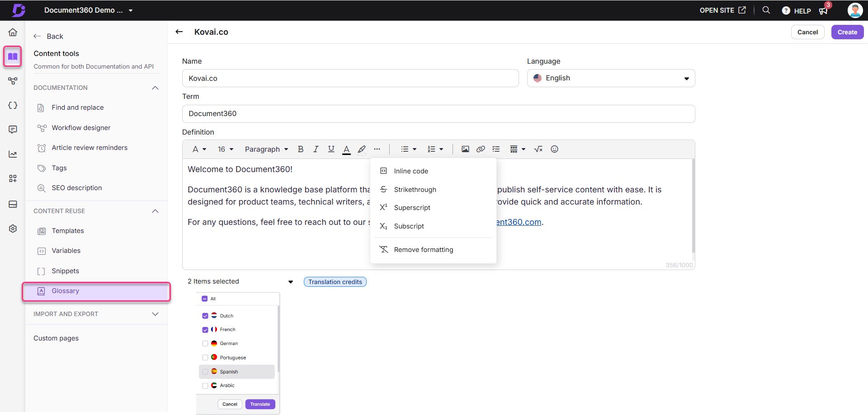Toggle Italic formatting
Image resolution: width=868 pixels, height=415 pixels.
(x=316, y=149)
